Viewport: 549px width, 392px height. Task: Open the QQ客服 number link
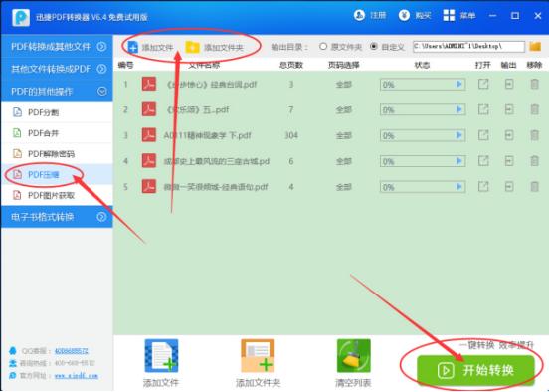(71, 351)
